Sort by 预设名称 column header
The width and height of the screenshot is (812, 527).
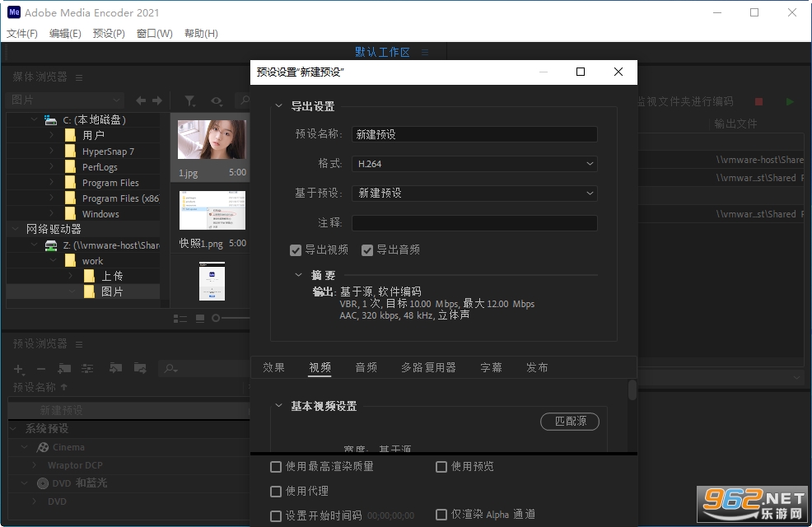tap(35, 387)
